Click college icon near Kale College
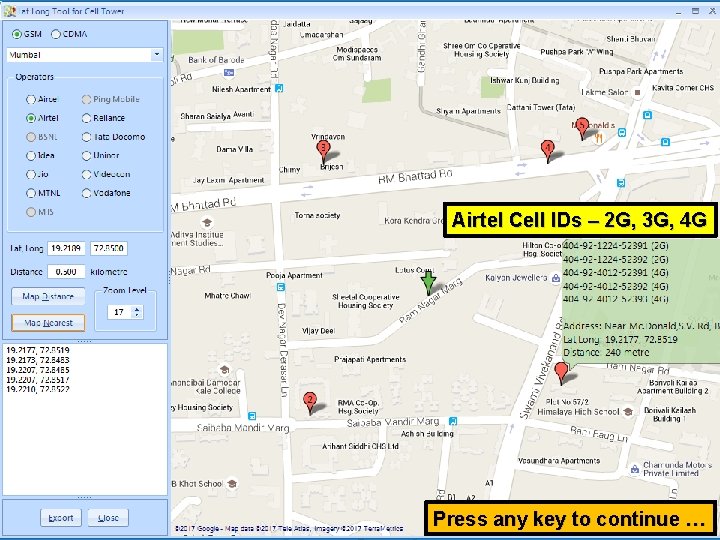 tap(224, 370)
